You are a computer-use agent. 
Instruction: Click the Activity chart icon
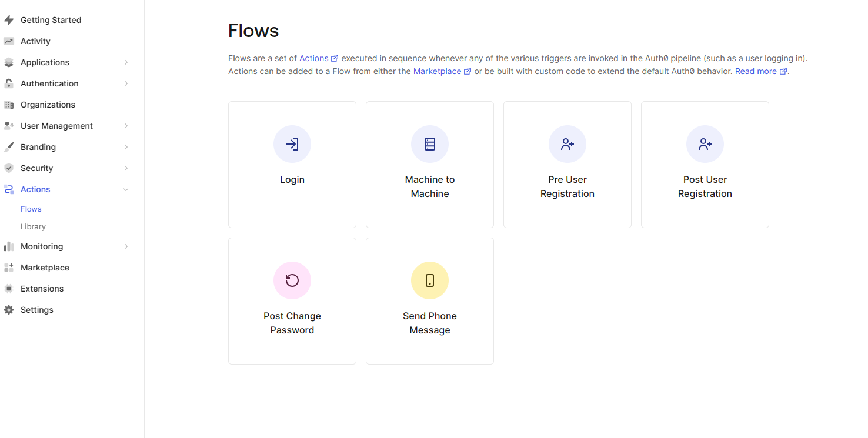[x=9, y=41]
